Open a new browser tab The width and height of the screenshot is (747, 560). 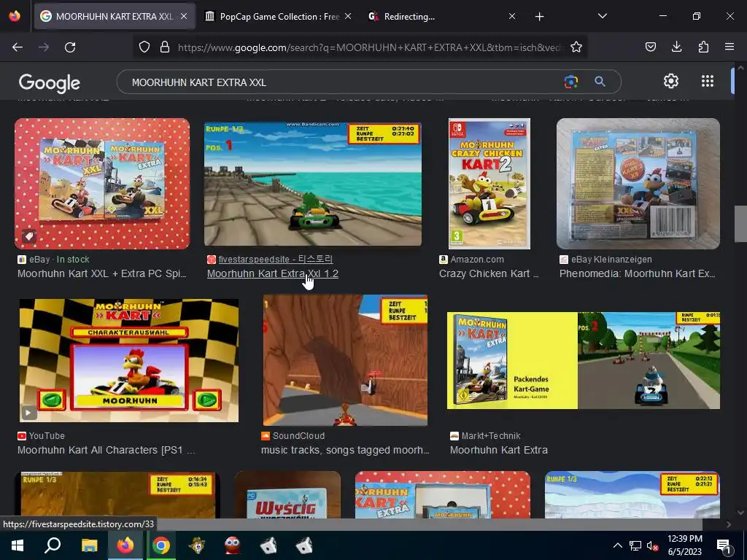(x=539, y=17)
